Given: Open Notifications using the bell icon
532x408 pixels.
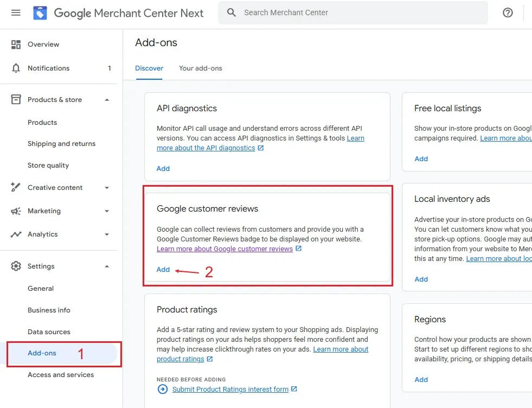Looking at the screenshot, I should (15, 68).
